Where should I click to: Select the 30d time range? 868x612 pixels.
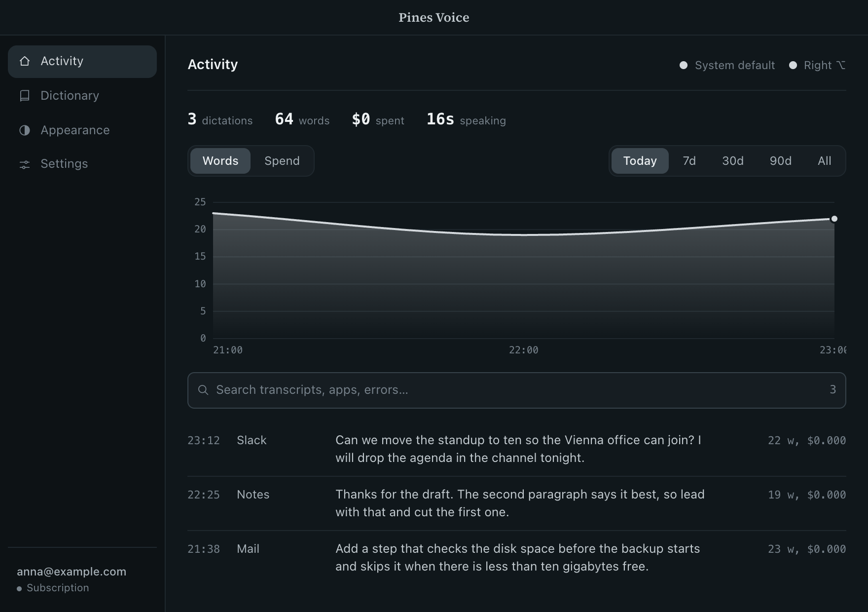tap(733, 161)
